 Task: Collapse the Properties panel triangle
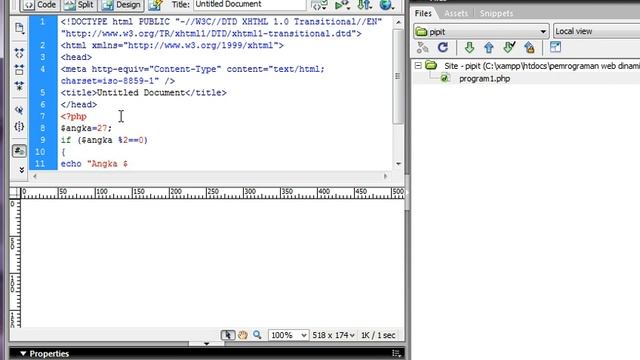[23, 353]
